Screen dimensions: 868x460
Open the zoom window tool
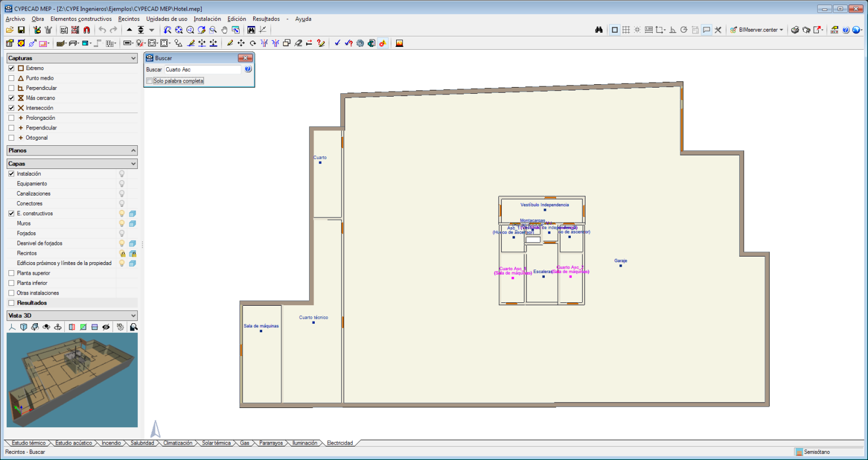pos(211,29)
